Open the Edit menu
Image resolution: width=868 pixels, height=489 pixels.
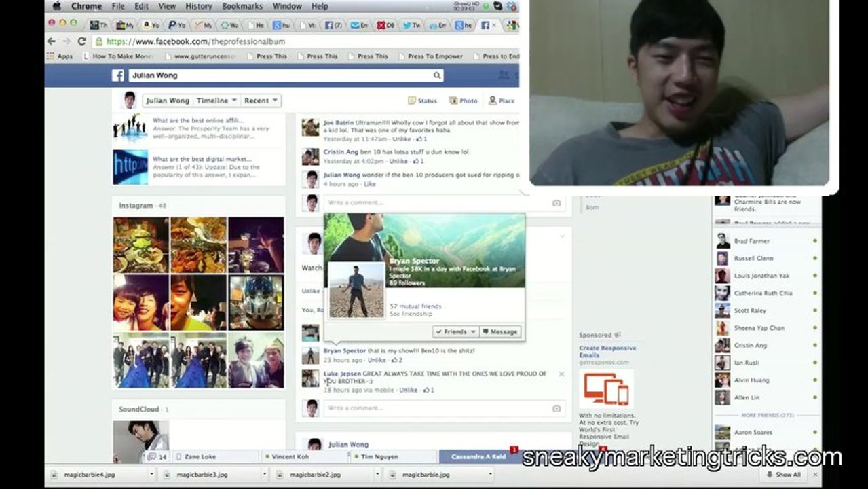[141, 6]
